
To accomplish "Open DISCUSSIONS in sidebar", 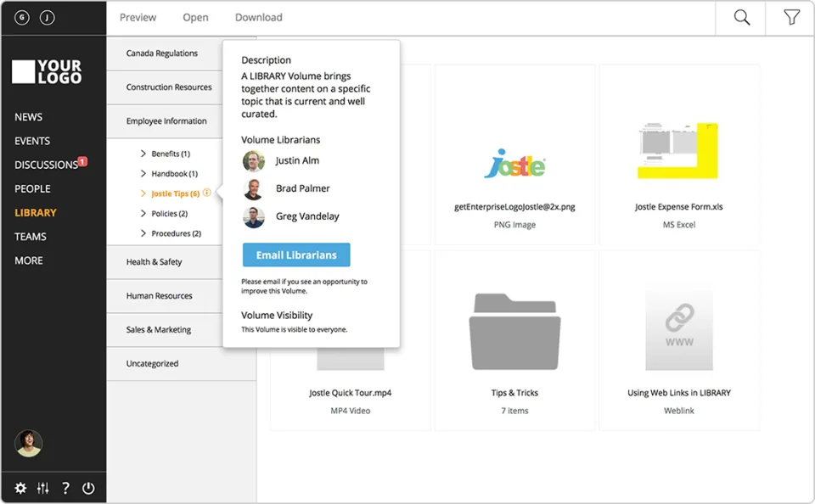I will (46, 165).
